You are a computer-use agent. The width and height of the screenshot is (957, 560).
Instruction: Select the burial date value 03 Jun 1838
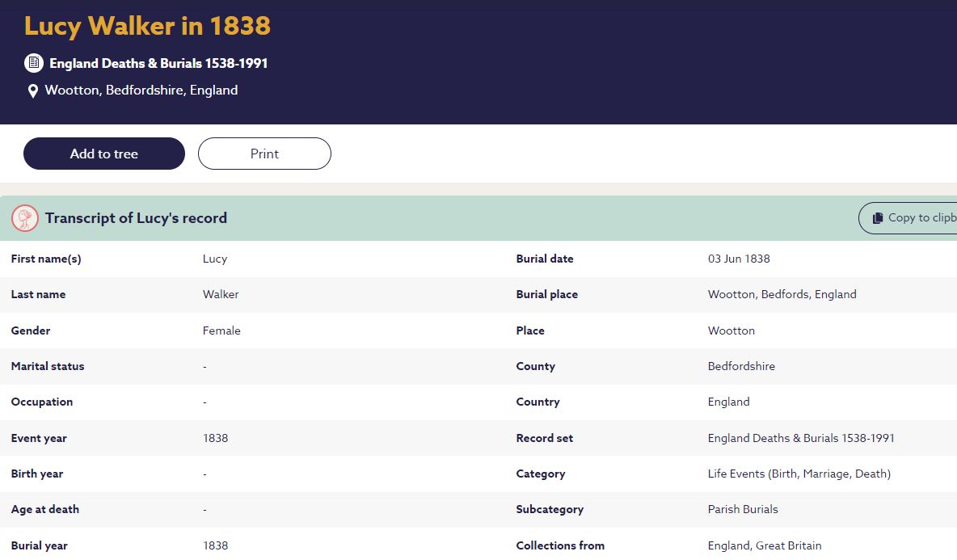[x=739, y=259]
